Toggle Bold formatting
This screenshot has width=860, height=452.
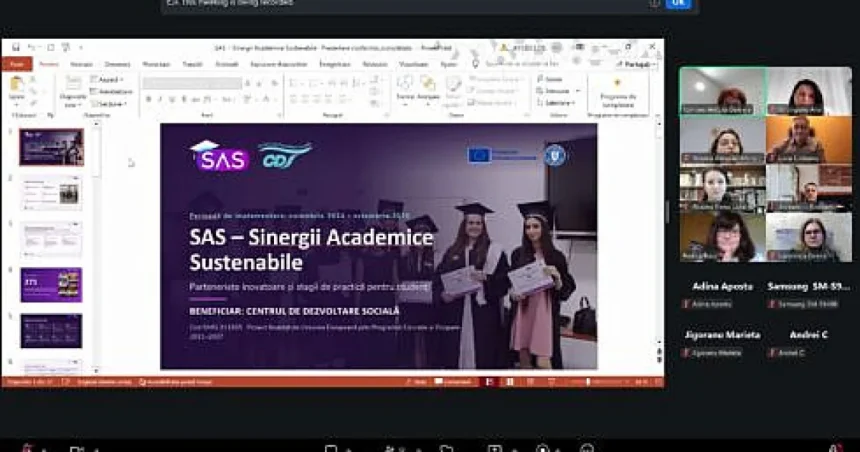click(148, 99)
